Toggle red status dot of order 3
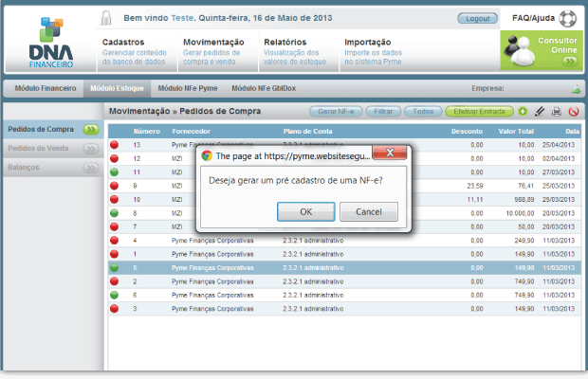The width and height of the screenshot is (588, 379). pos(115,309)
